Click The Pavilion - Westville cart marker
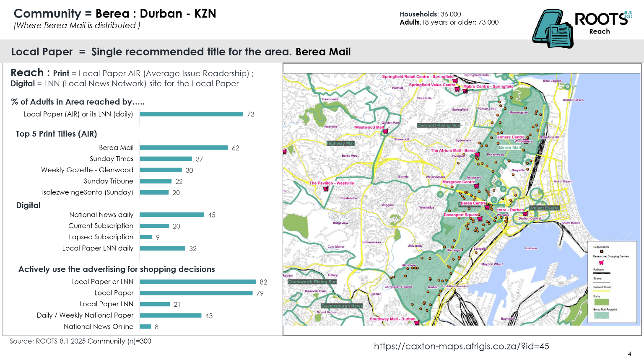This screenshot has height=362, width=644. coord(326,189)
